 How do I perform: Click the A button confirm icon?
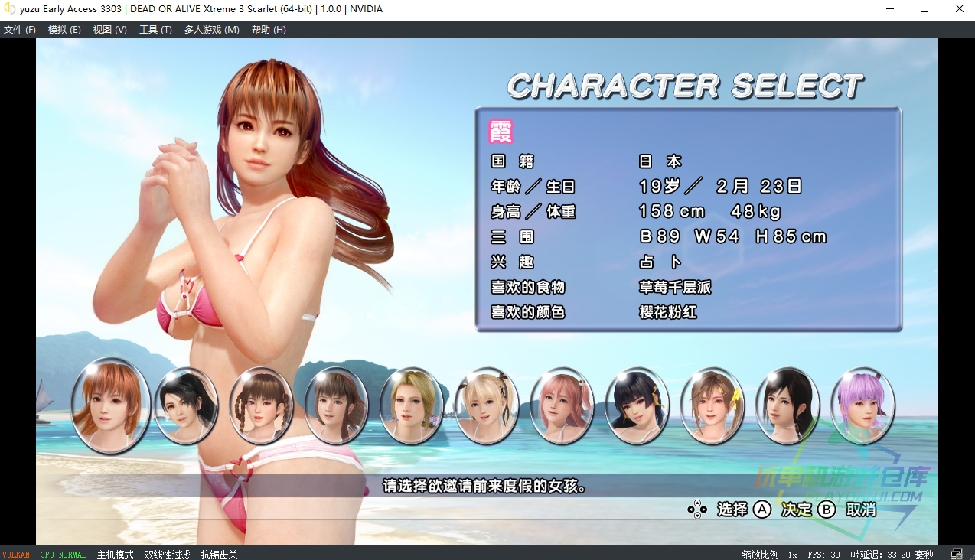coord(762,510)
